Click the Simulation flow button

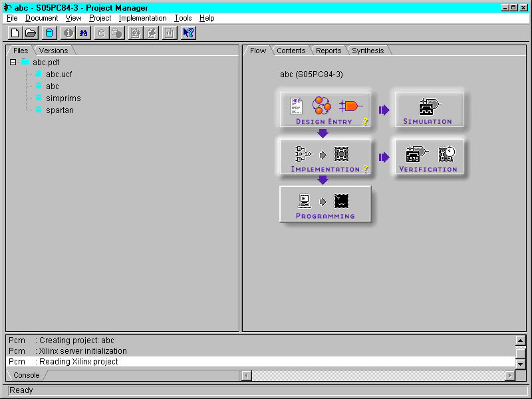pyautogui.click(x=429, y=109)
